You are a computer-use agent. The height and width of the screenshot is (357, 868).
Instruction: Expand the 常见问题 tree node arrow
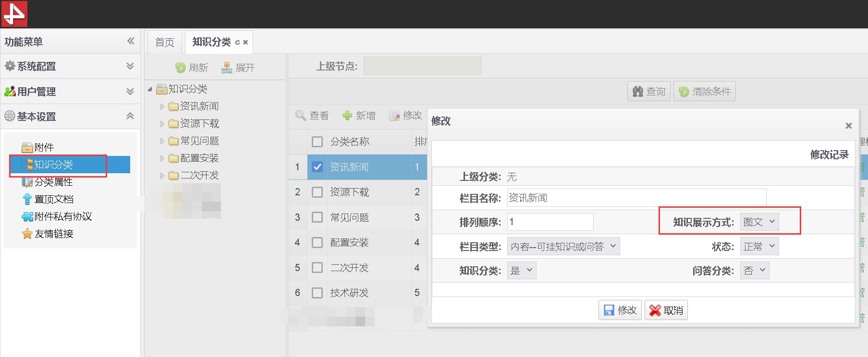coord(162,141)
